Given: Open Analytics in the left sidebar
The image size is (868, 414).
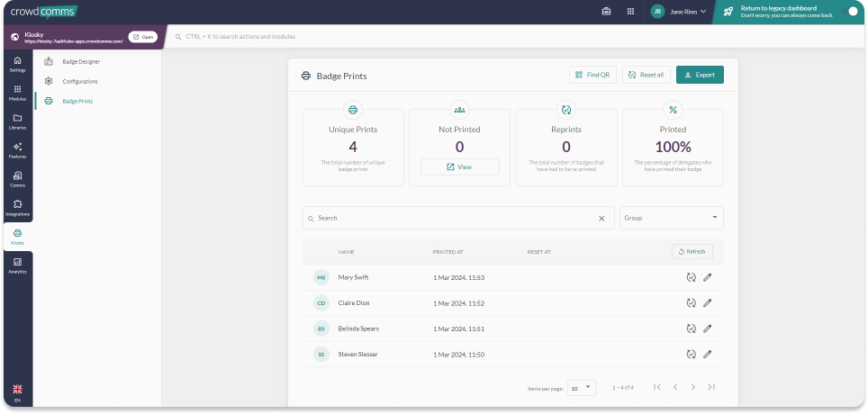Looking at the screenshot, I should pos(17,265).
